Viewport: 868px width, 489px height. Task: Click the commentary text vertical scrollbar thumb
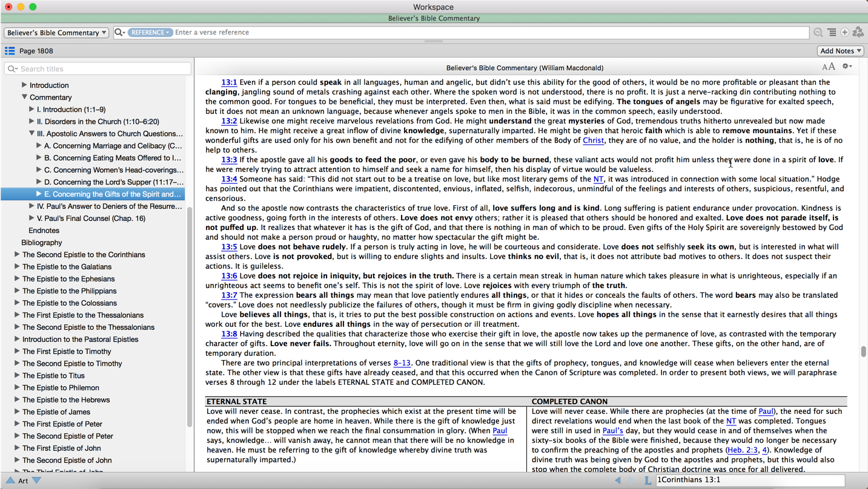(863, 352)
